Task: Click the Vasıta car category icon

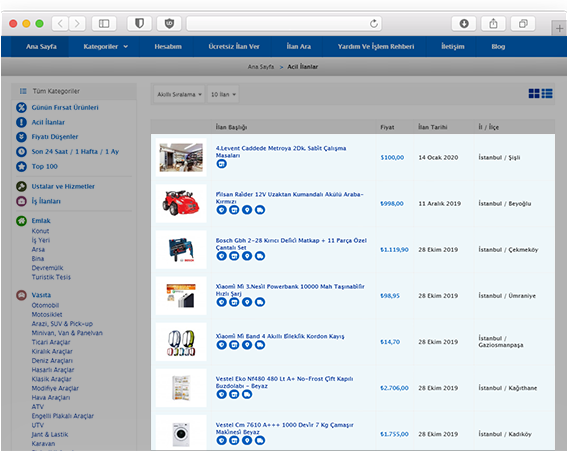Action: pyautogui.click(x=21, y=295)
